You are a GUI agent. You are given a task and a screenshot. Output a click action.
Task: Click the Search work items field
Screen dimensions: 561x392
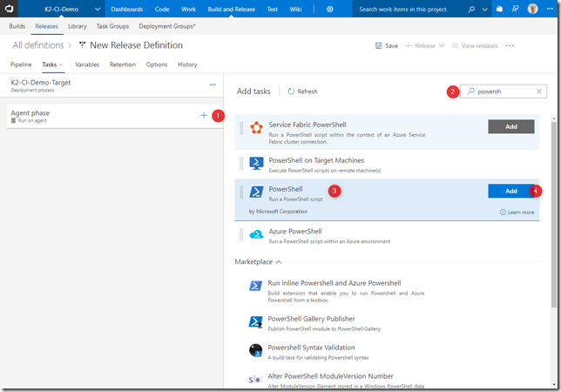click(x=402, y=10)
